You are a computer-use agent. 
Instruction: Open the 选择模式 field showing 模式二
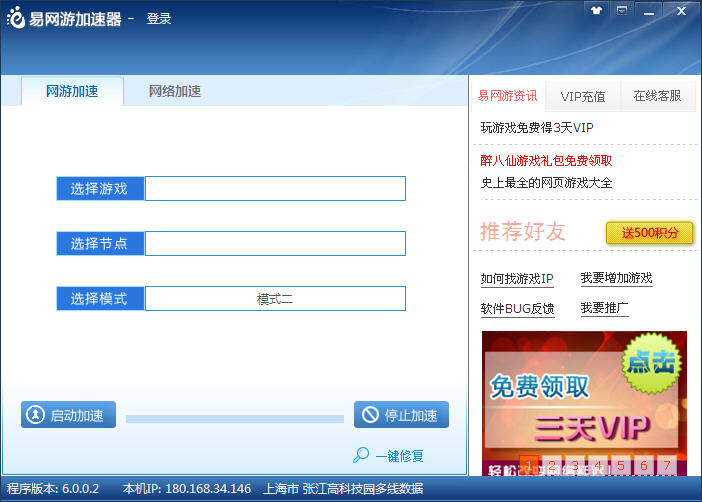(275, 299)
